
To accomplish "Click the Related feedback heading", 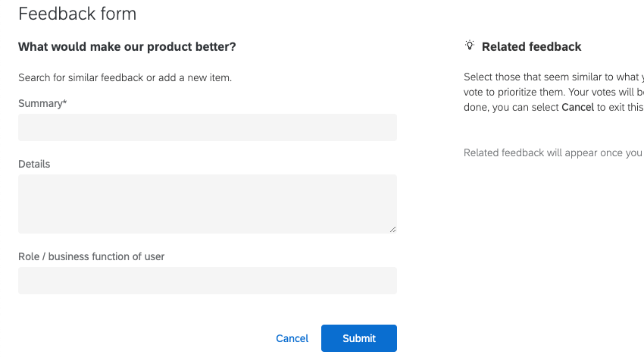I will click(x=531, y=47).
